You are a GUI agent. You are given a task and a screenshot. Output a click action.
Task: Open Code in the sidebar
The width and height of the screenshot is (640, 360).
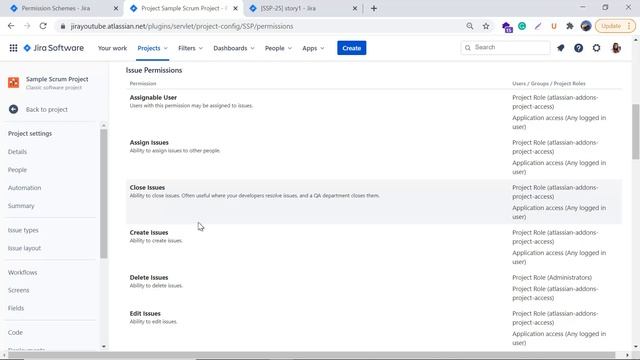click(15, 333)
